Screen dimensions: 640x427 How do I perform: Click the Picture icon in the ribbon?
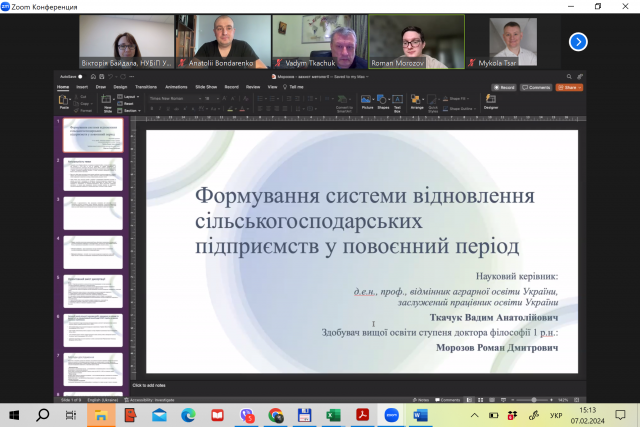(367, 100)
